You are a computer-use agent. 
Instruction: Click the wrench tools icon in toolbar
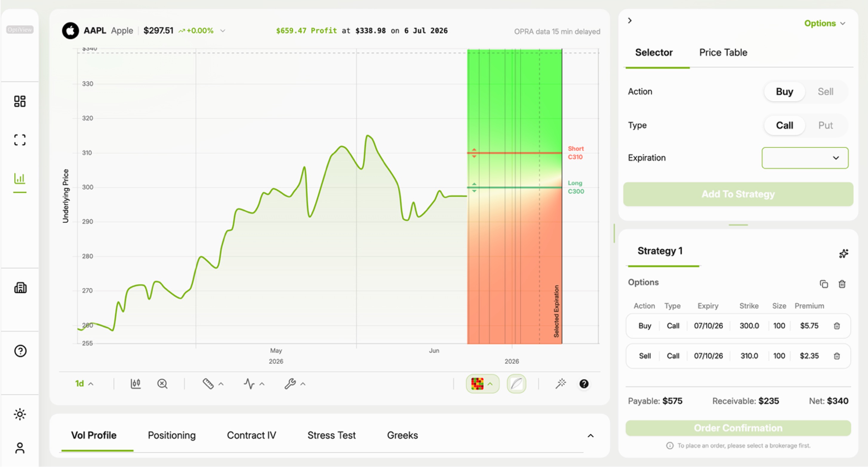[x=290, y=384]
